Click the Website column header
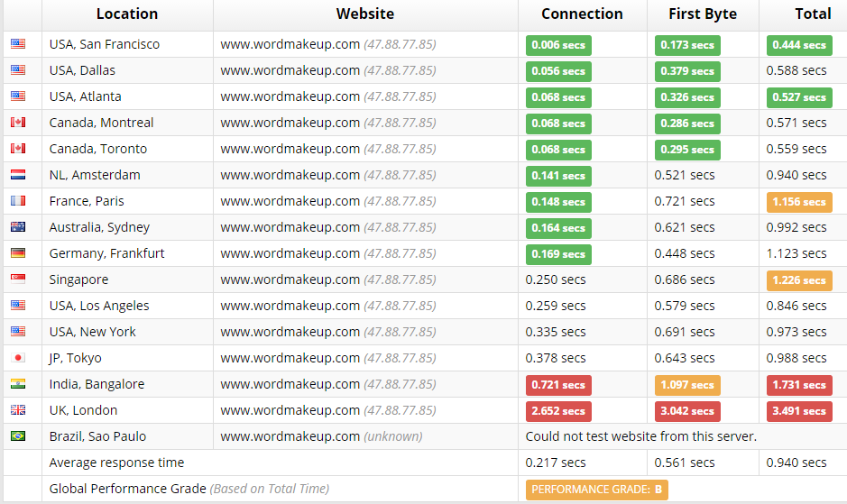The image size is (847, 504). pos(365,14)
